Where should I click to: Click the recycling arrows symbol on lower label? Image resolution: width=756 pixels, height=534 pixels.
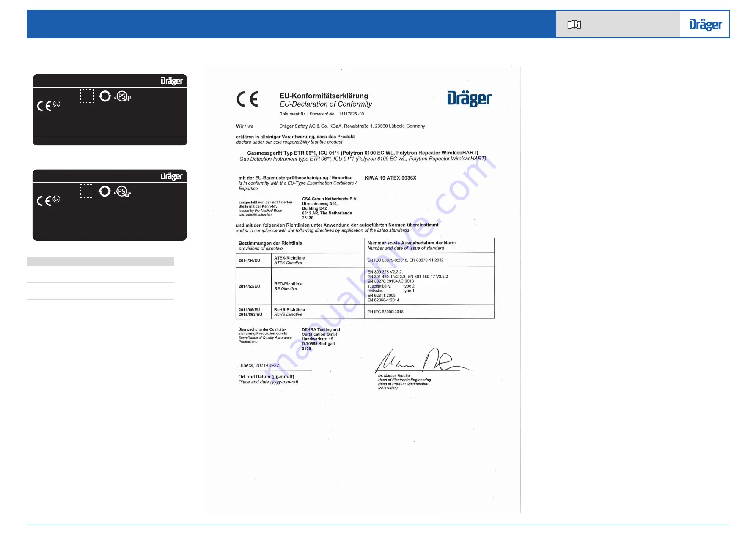pyautogui.click(x=105, y=192)
